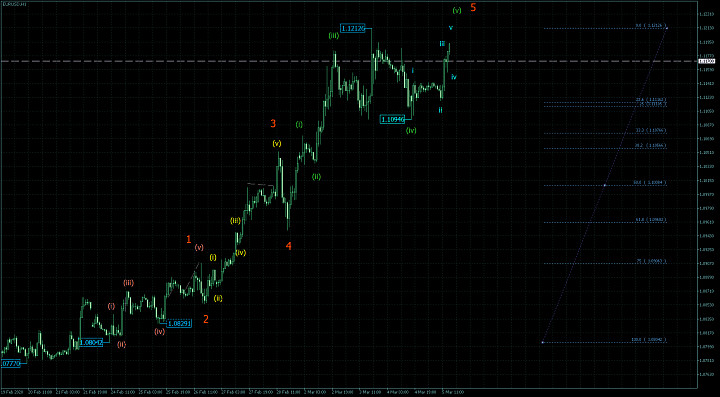Click the Fibonacci 50.0 level label
This screenshot has height=397, width=720.
649,183
